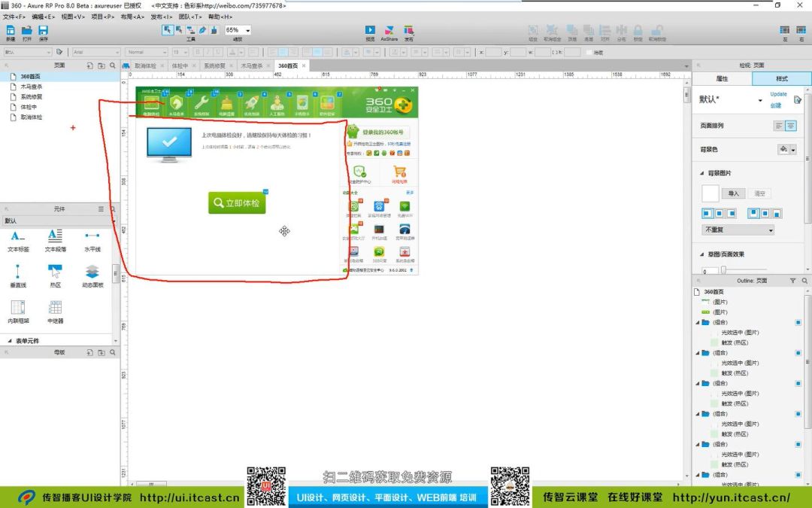Pick the Dynamic Panel (动态面板) widget
Image resolution: width=812 pixels, height=508 pixels.
92,272
